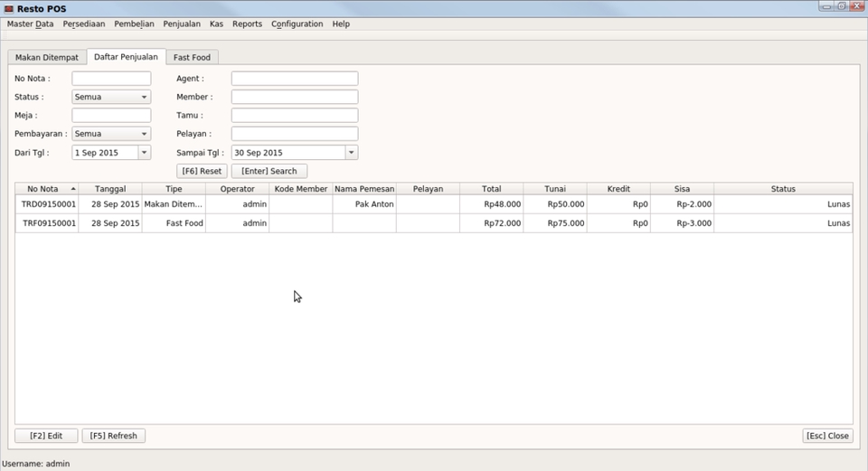Click the Username: admin status bar text
Screen dimensions: 868x471
coord(36,464)
